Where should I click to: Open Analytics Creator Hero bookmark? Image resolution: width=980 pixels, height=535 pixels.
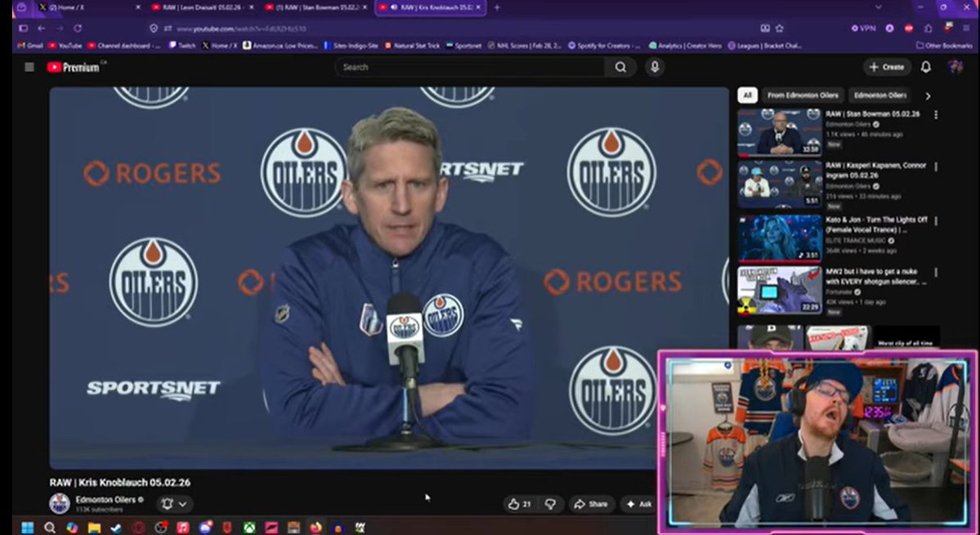[x=685, y=46]
